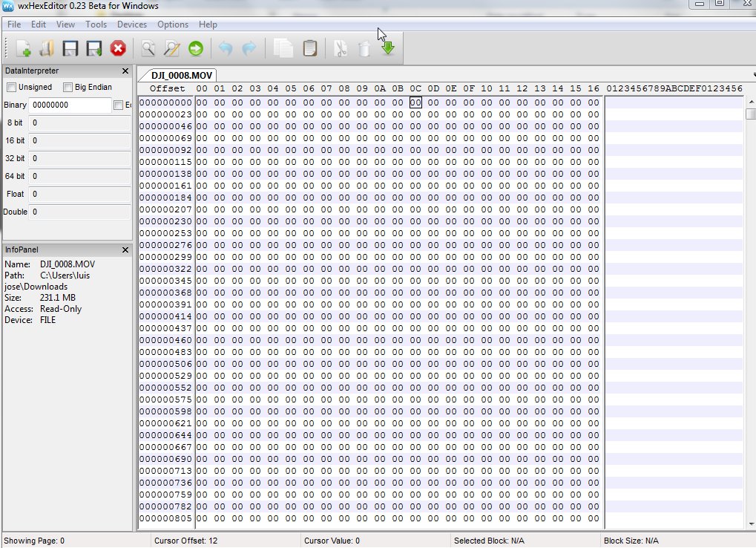Close the file with the red X icon
This screenshot has width=756, height=548.
[x=118, y=48]
